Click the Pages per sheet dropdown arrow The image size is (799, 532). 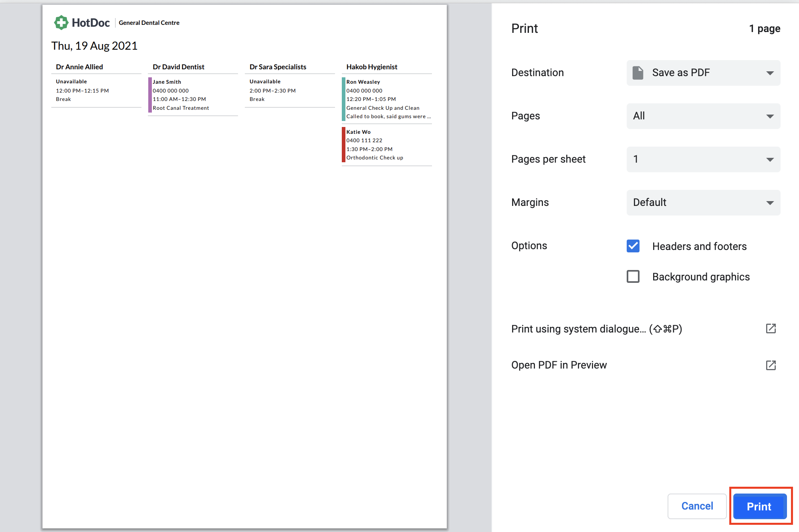[770, 159]
